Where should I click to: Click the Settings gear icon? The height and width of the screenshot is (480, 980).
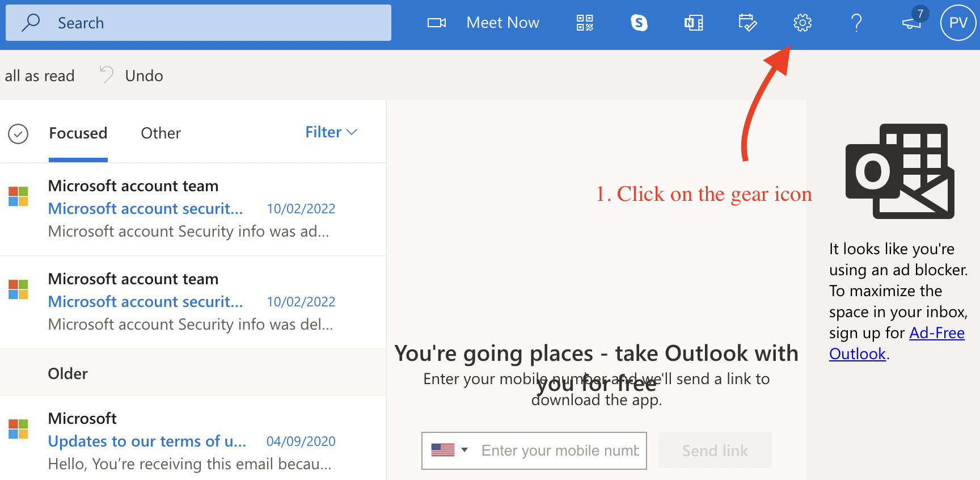point(802,23)
